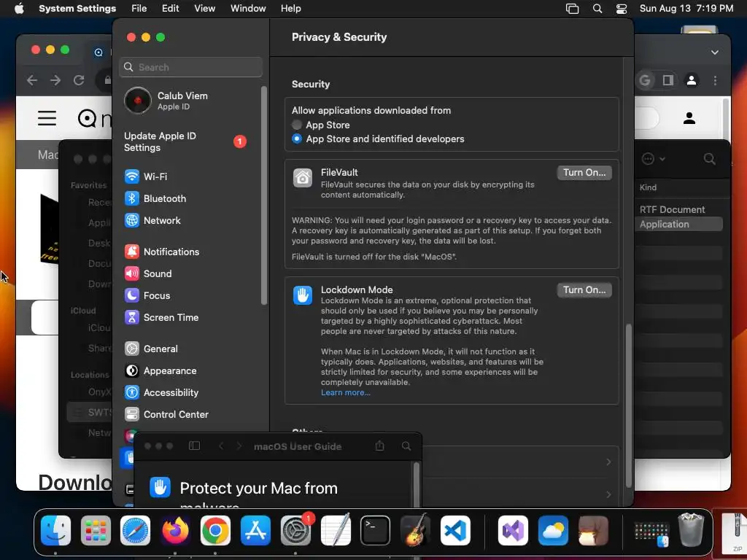Screen dimensions: 747x560
Task: Open the Window menu
Action: (x=248, y=9)
